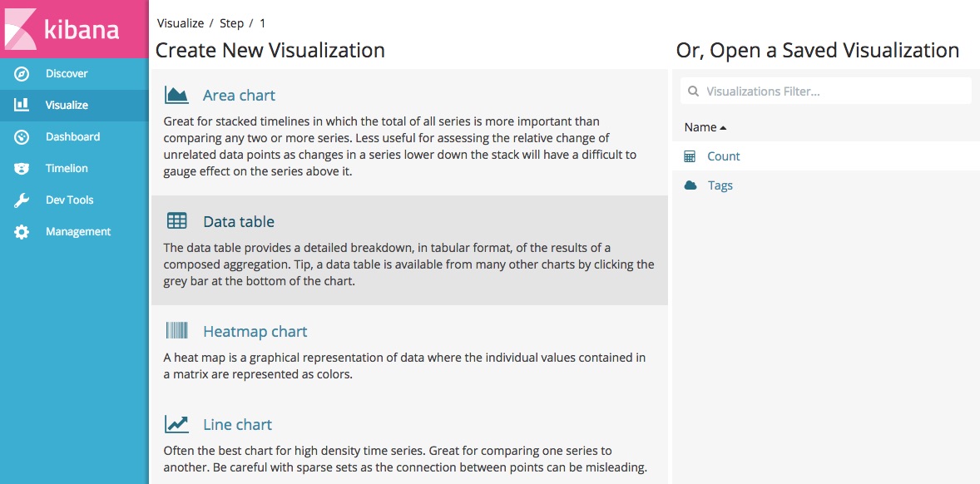Click calculator icon next to Count

coord(690,156)
